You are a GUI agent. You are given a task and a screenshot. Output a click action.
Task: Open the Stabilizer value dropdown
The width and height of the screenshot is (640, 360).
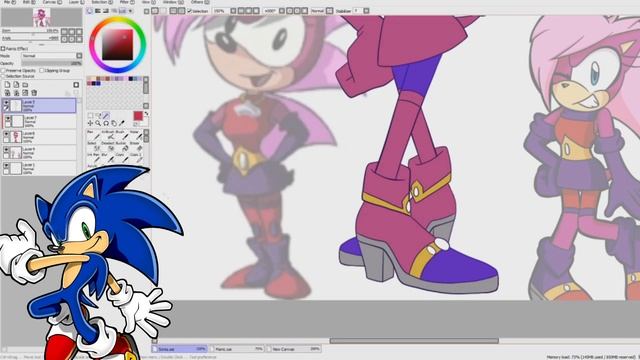click(366, 11)
